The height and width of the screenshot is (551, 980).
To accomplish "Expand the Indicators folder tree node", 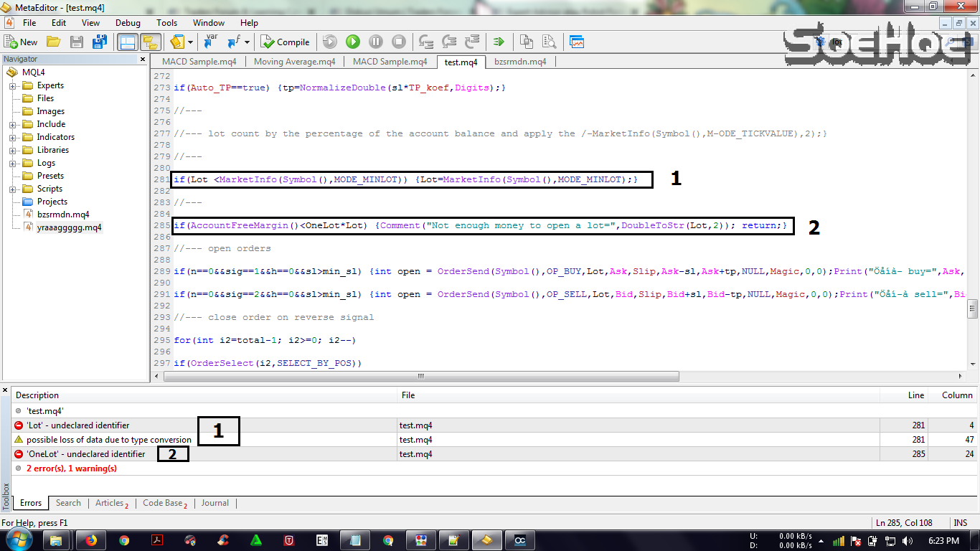I will coord(13,138).
